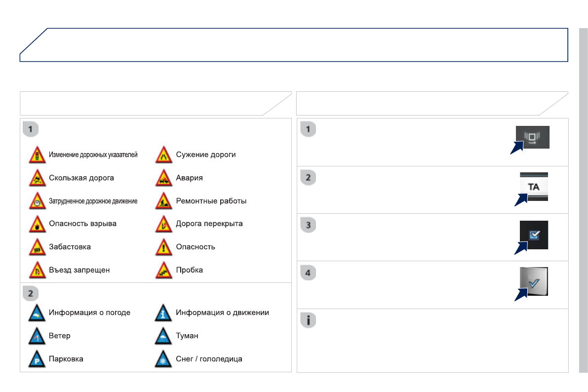Screen dimensions: 588x392
Task: Click the explosion danger warning icon
Action: [37, 224]
